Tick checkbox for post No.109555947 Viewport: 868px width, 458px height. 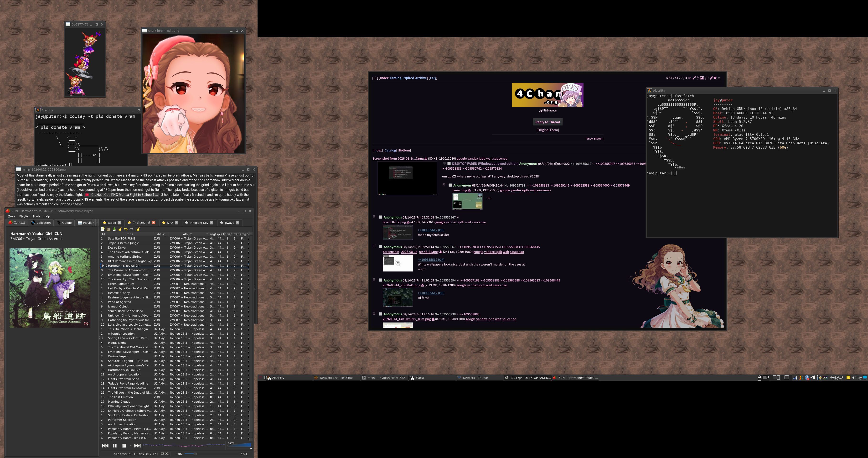pos(380,217)
